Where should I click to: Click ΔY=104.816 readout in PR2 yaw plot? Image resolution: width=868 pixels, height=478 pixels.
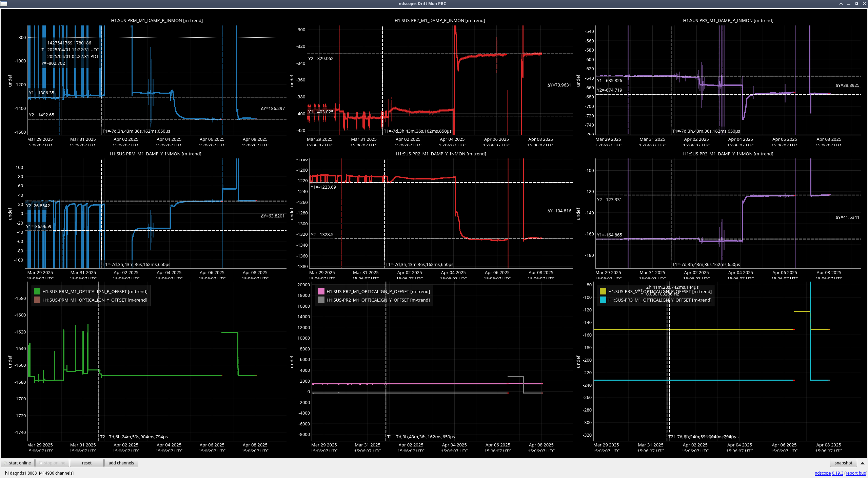559,211
